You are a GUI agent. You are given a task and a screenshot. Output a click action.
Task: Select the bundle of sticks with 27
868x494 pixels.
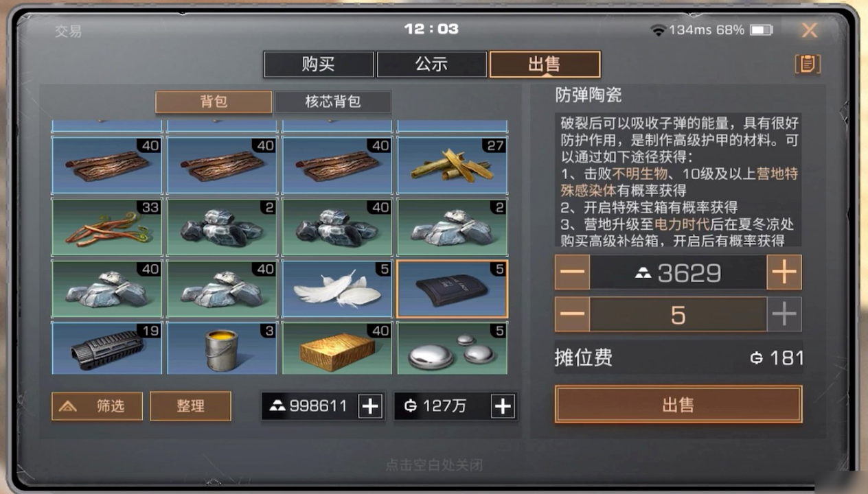(x=453, y=165)
